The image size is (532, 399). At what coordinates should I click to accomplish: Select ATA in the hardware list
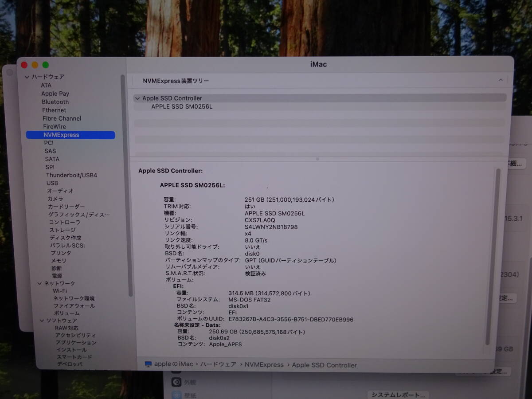pyautogui.click(x=46, y=85)
